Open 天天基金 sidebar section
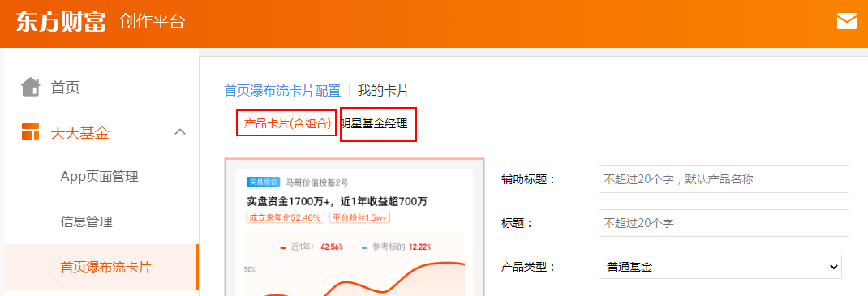Viewport: 868px width, 296px height. pyautogui.click(x=79, y=133)
